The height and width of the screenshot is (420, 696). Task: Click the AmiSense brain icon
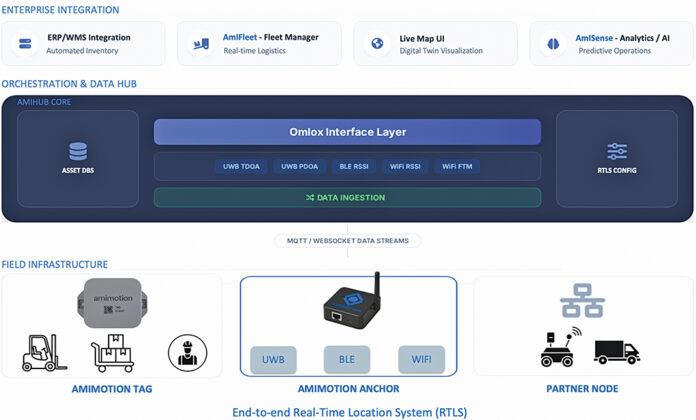(x=553, y=44)
